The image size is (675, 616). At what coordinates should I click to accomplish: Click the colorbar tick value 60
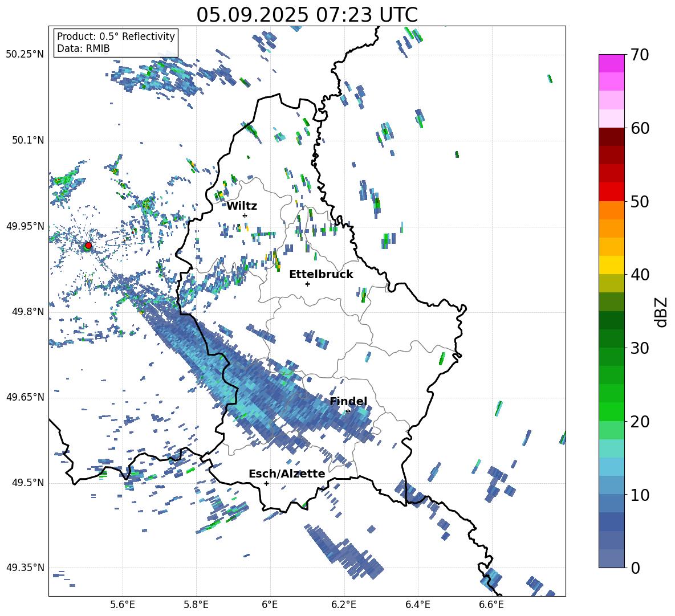[640, 128]
